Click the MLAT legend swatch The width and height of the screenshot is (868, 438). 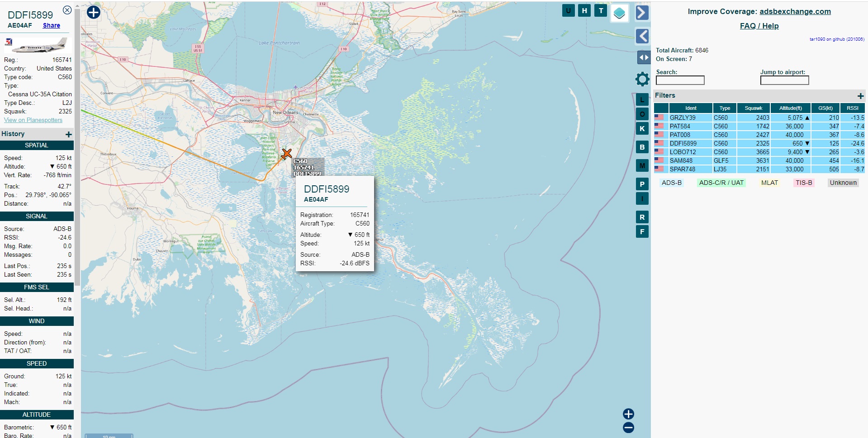click(769, 183)
